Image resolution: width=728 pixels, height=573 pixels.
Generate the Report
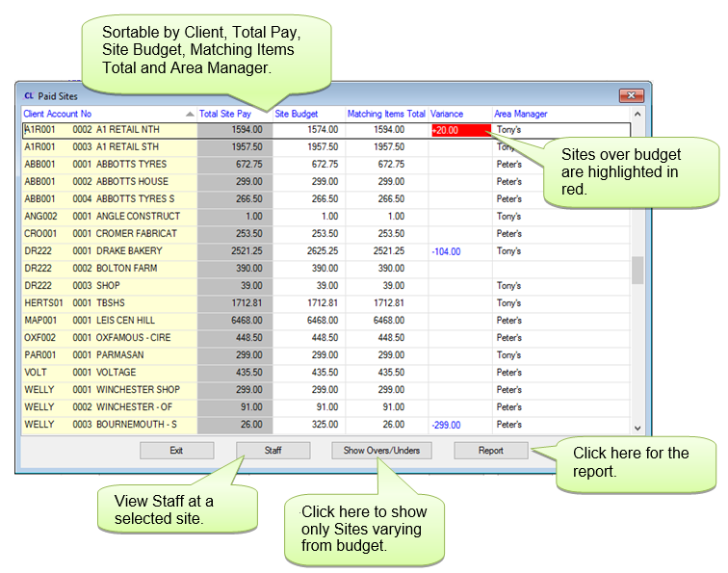490,451
